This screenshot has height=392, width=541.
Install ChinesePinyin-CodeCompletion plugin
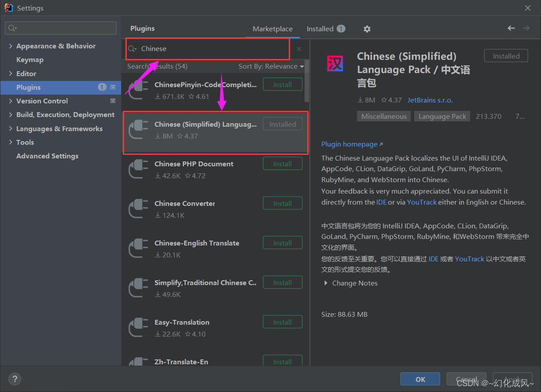(283, 84)
